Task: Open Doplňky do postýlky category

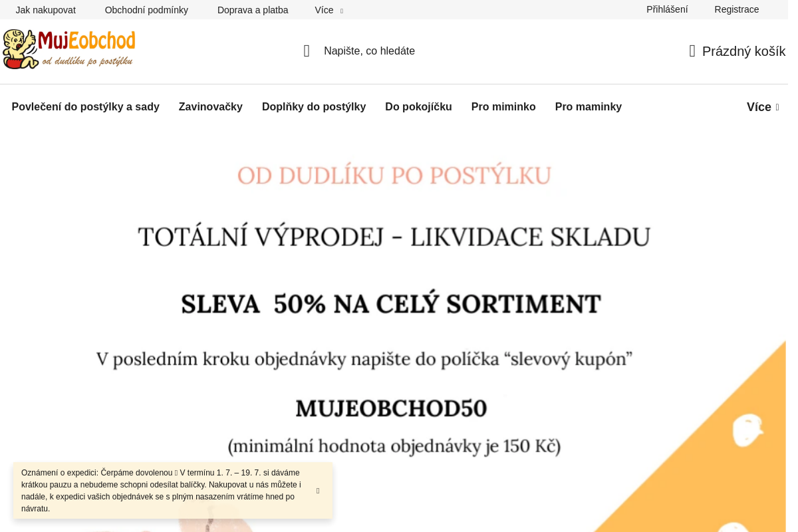Action: coord(314,107)
